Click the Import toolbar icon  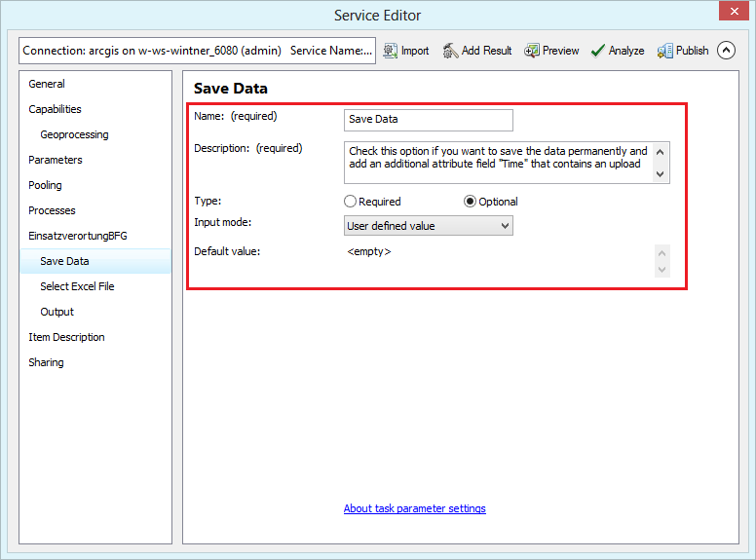[x=390, y=51]
